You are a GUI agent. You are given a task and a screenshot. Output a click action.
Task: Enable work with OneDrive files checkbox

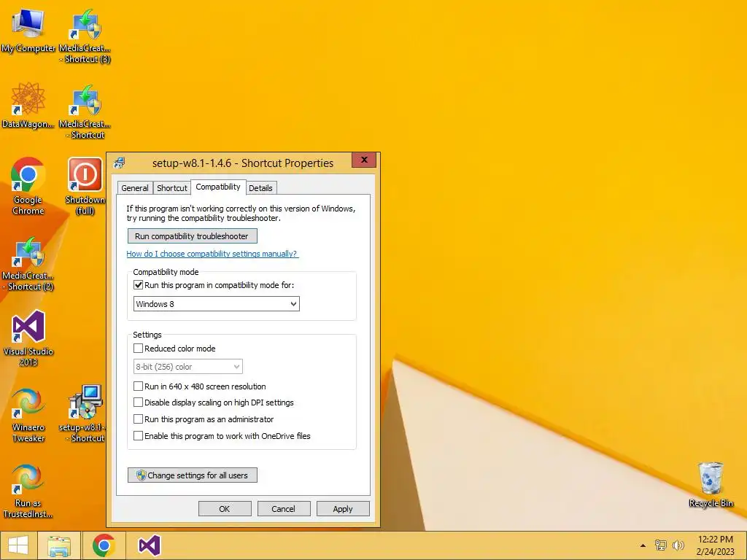138,436
